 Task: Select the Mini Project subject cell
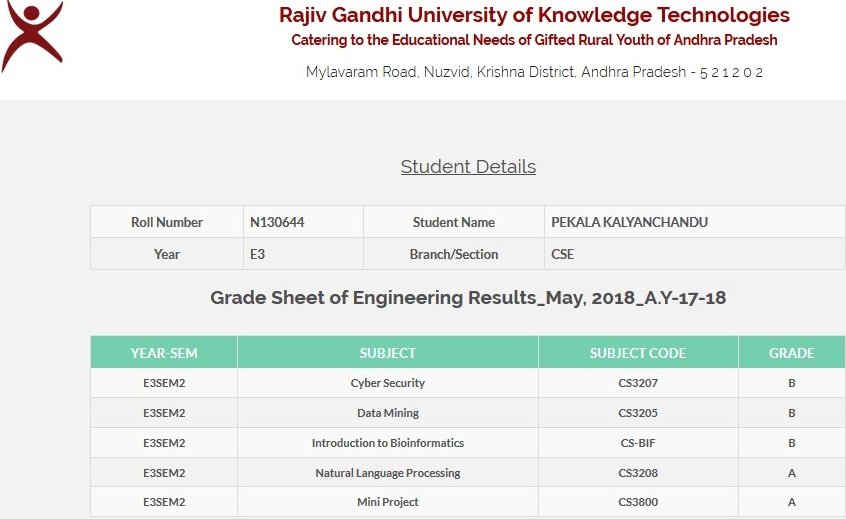[x=388, y=502]
